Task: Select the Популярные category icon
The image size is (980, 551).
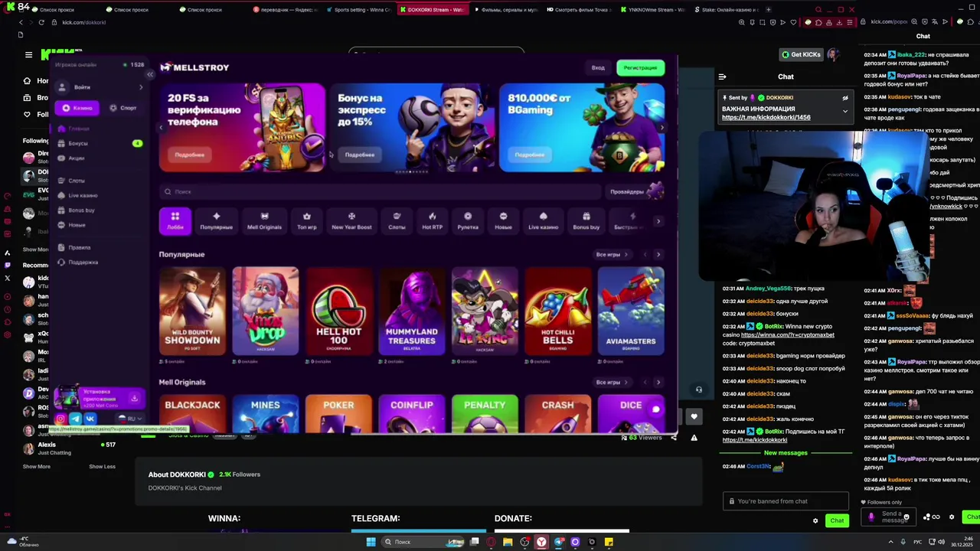Action: 216,220
